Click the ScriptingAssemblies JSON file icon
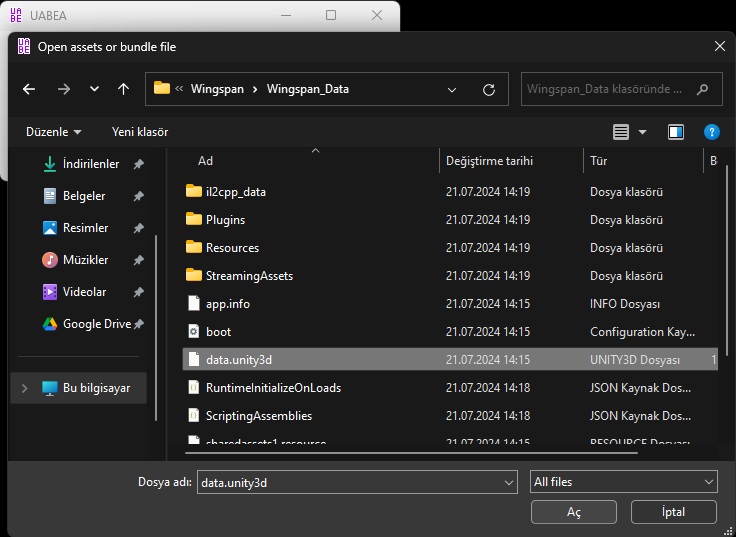 194,415
